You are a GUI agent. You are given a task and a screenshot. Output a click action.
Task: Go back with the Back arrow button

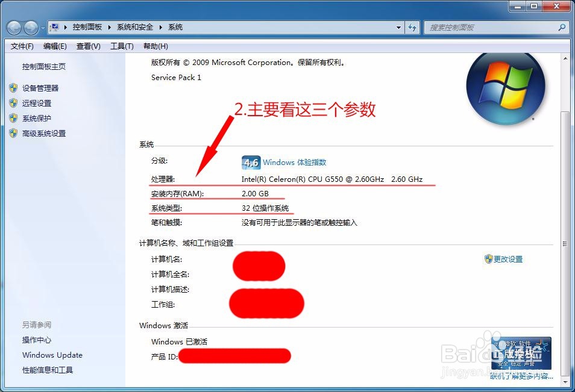point(14,28)
